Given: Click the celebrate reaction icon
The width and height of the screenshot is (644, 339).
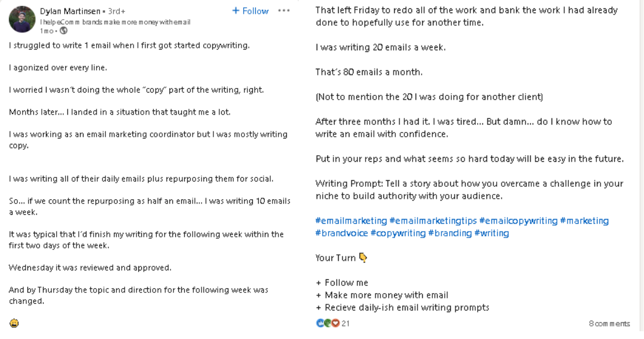Looking at the screenshot, I should [x=327, y=323].
